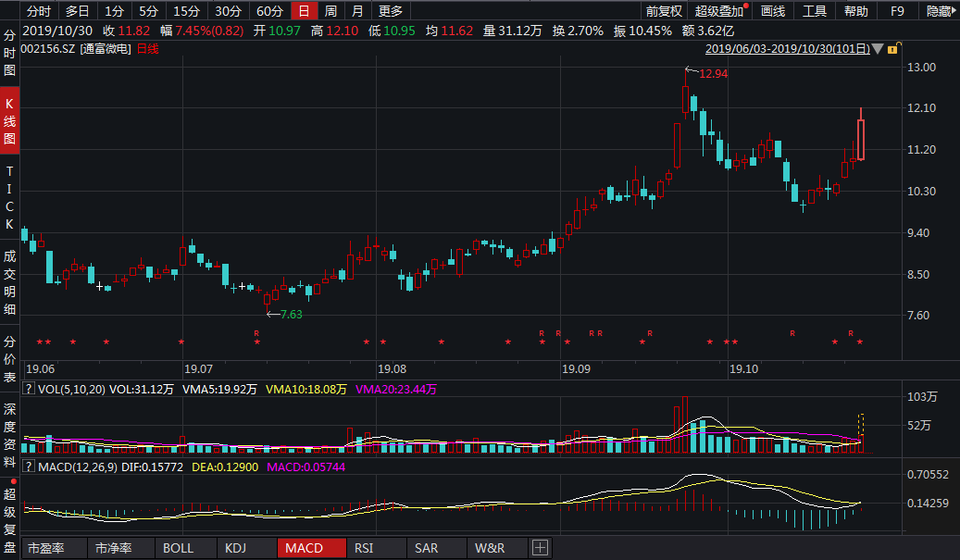Screen dimensions: 960x560
Task: Click the DIF:0.15772 value
Action: coord(153,467)
